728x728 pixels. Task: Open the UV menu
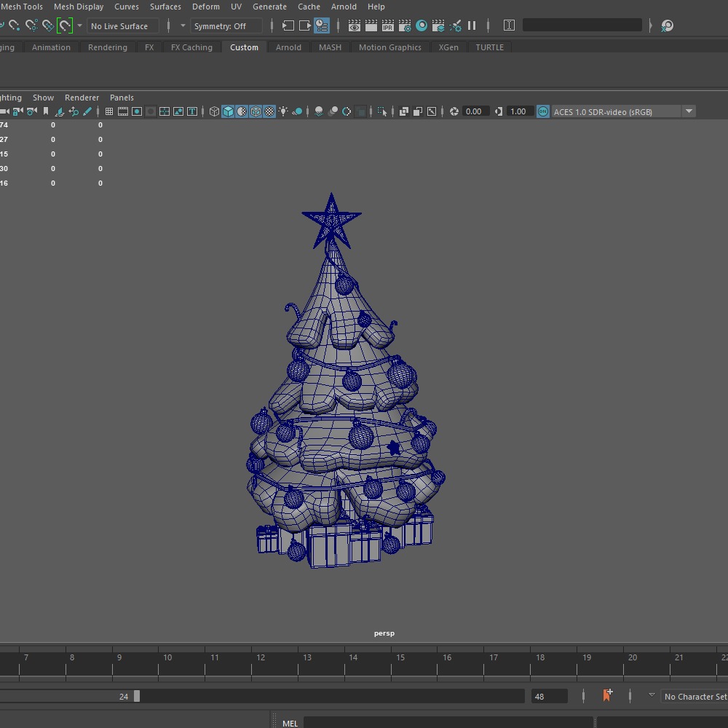click(237, 7)
